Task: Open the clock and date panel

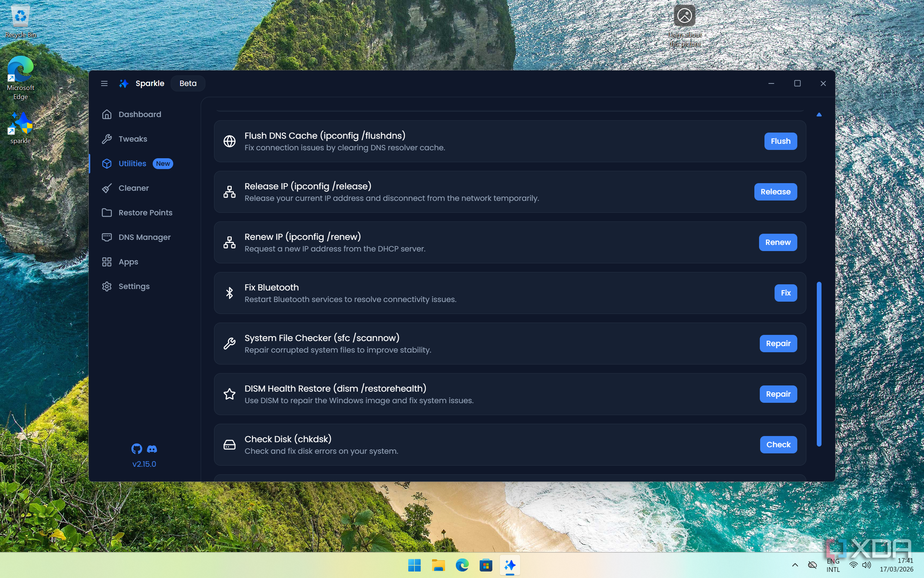Action: 896,565
